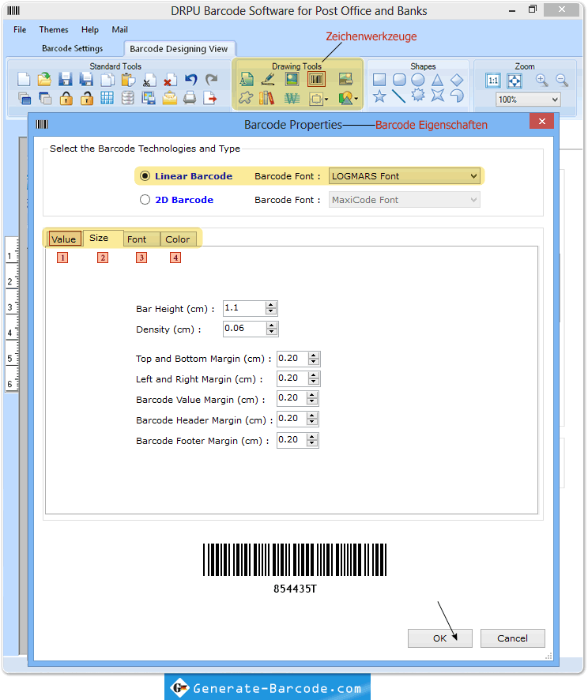Open the Mail menu
Screen dimensions: 588x700
pyautogui.click(x=119, y=29)
